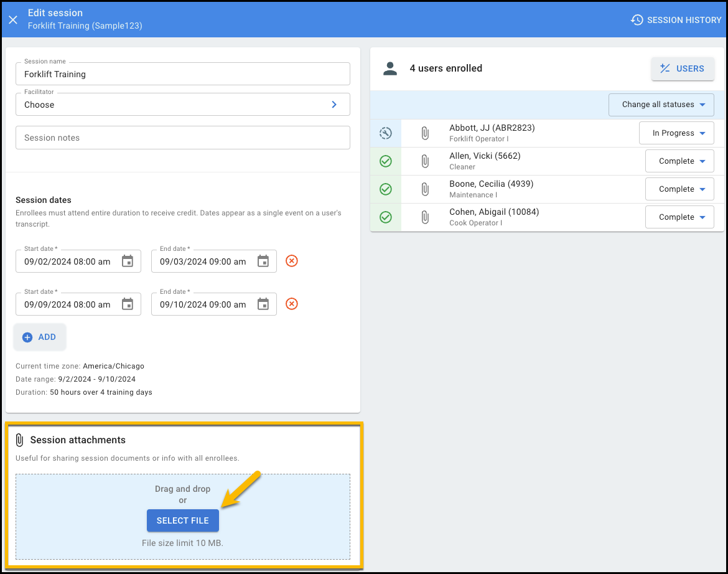Click the calendar icon for 09/02/2024 start date
The width and height of the screenshot is (728, 574).
tap(128, 261)
